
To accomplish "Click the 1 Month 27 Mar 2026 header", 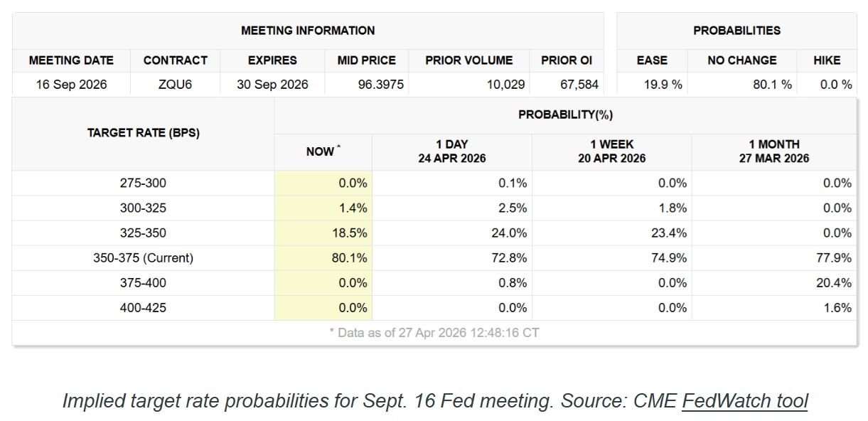I will pos(773,151).
